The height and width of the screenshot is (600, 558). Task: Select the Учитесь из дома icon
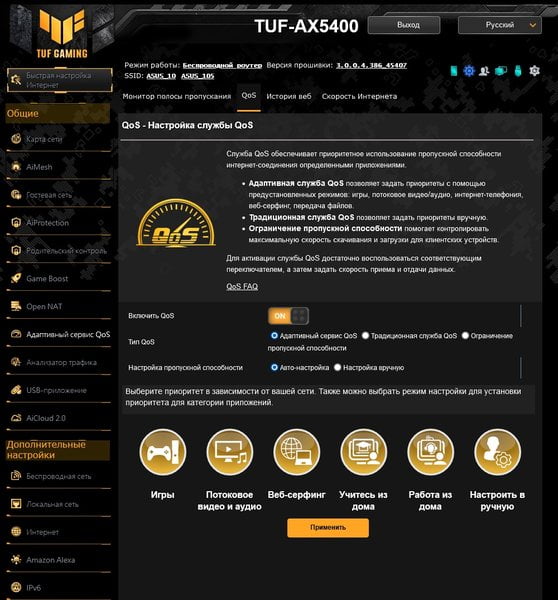(364, 452)
